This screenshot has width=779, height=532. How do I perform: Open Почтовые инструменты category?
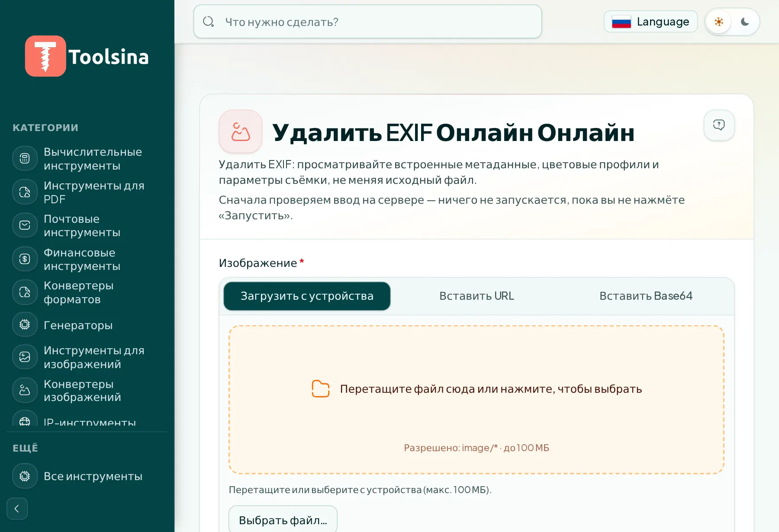tap(87, 225)
